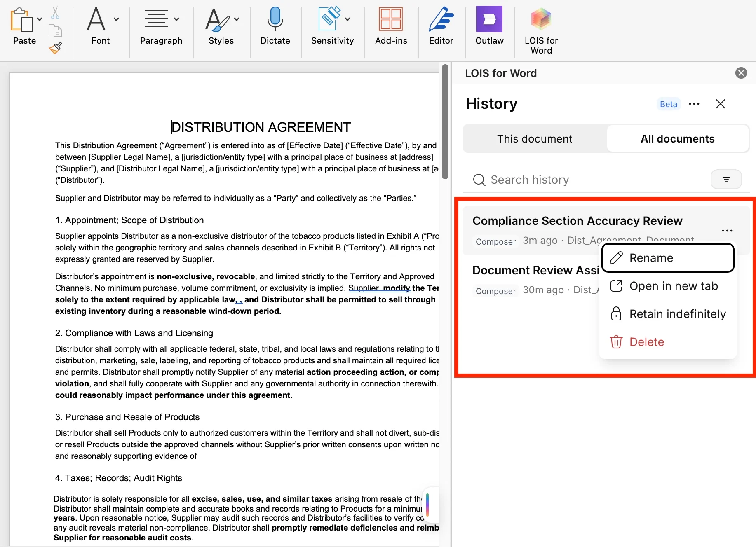The height and width of the screenshot is (547, 756).
Task: Open the history filter button
Action: pos(726,180)
